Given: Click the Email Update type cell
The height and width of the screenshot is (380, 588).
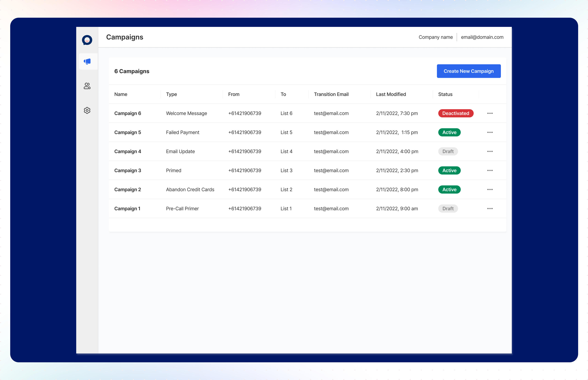Looking at the screenshot, I should coord(180,151).
